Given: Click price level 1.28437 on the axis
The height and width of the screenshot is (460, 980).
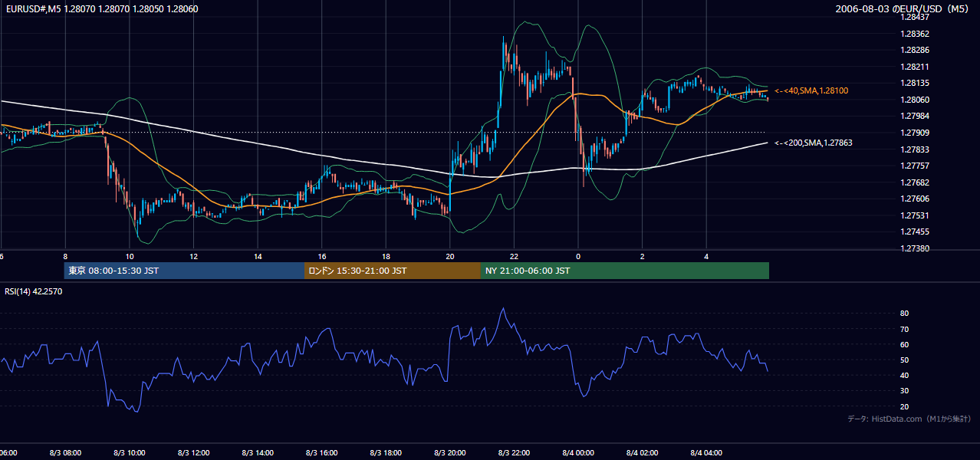Looking at the screenshot, I should (914, 17).
